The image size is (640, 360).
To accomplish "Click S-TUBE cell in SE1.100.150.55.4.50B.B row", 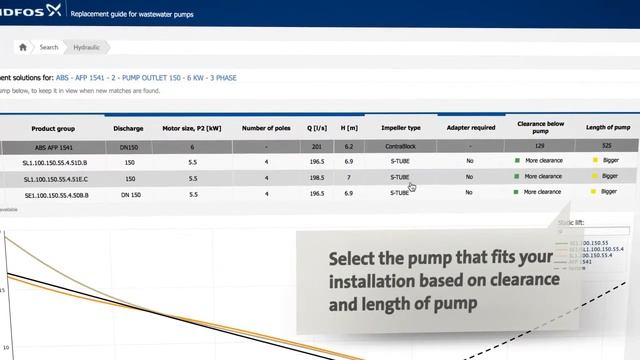I will click(x=400, y=193).
